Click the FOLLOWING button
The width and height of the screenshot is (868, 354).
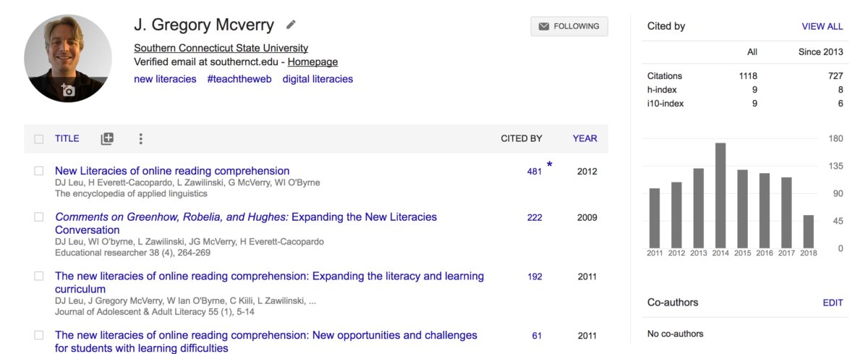click(569, 26)
